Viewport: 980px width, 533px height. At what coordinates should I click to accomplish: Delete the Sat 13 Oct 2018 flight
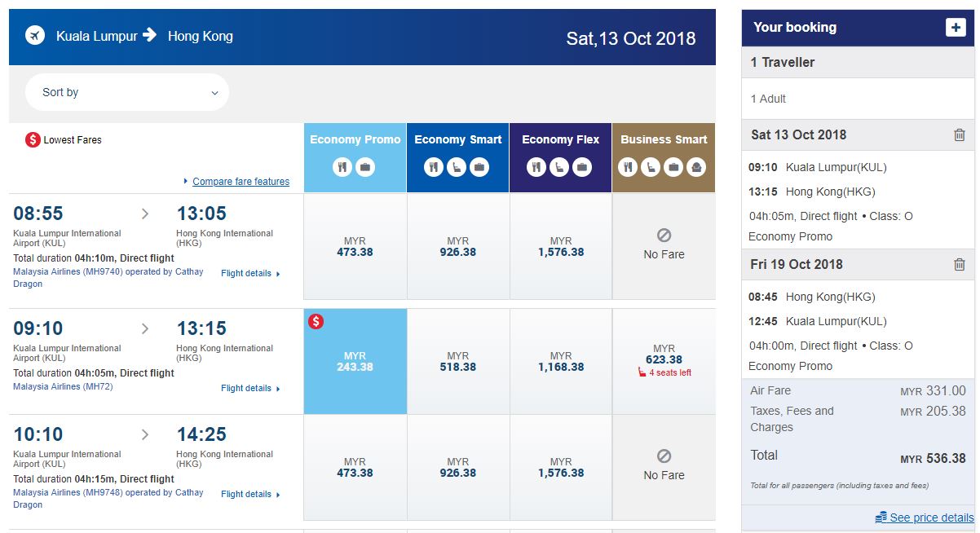pos(960,135)
